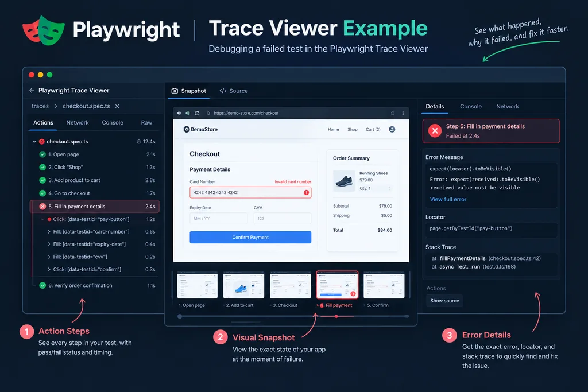The width and height of the screenshot is (588, 392).
Task: Select the 1. Open page thumbnail
Action: click(x=198, y=286)
